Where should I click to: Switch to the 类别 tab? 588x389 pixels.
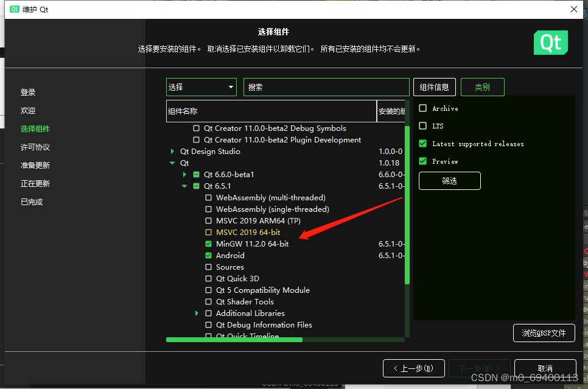pyautogui.click(x=482, y=86)
